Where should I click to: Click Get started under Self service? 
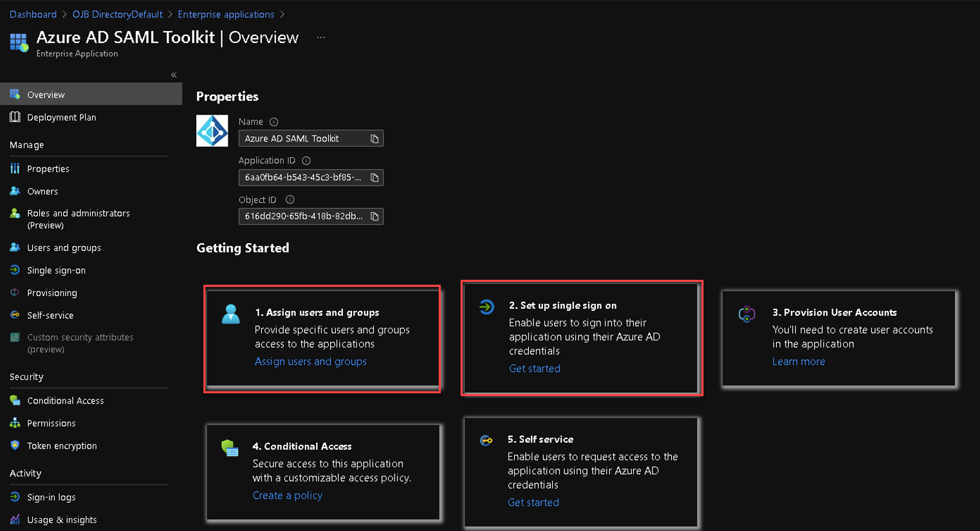(533, 503)
